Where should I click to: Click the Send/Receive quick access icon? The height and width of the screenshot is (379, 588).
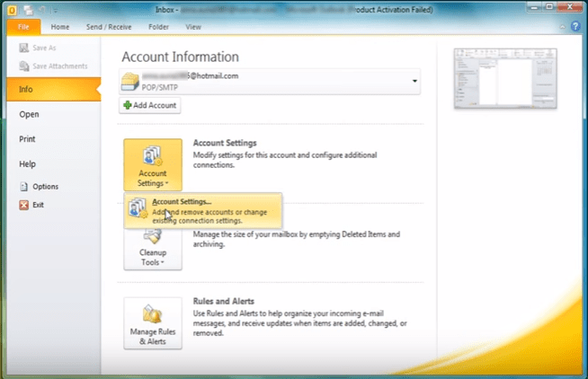(x=29, y=10)
